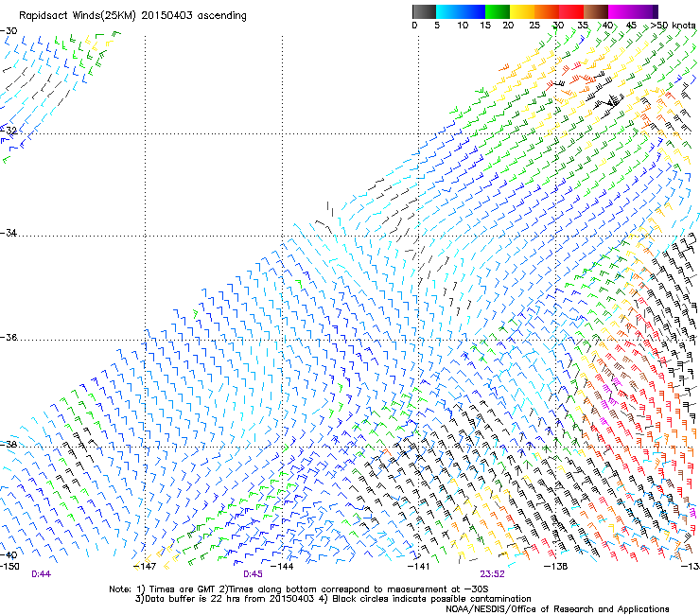Screen dimensions: 700x615
Task: Click the -144 longitude axis label
Action: pos(282,567)
